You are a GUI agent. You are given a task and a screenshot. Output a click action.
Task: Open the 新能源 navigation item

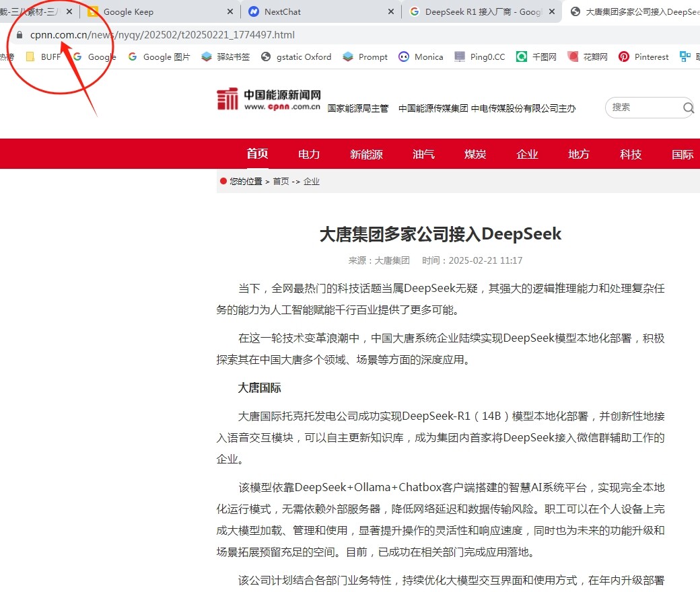366,154
